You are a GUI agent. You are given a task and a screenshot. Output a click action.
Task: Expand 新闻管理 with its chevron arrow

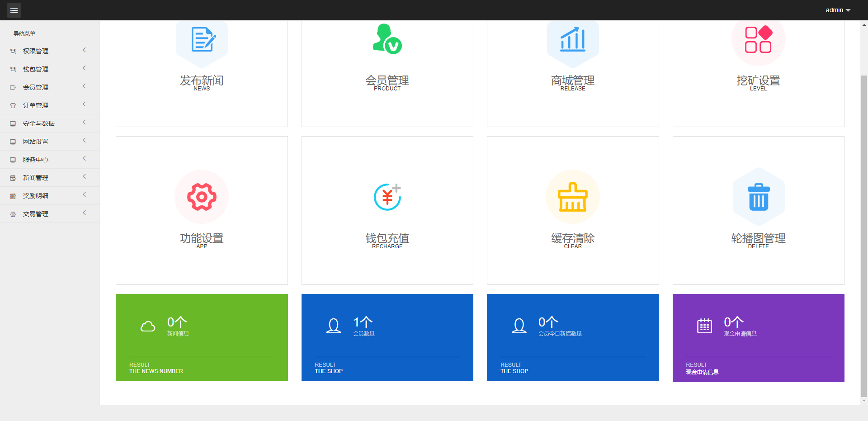point(84,177)
